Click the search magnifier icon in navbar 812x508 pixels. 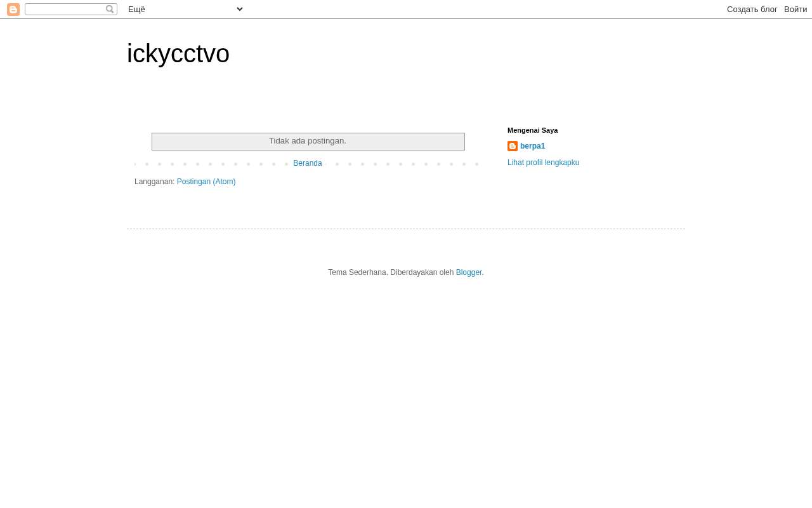click(x=110, y=9)
